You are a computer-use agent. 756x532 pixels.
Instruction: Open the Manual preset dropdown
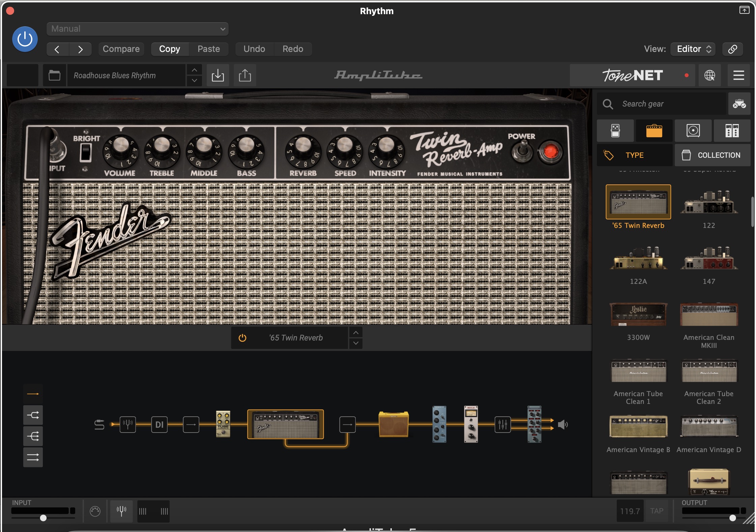[138, 29]
